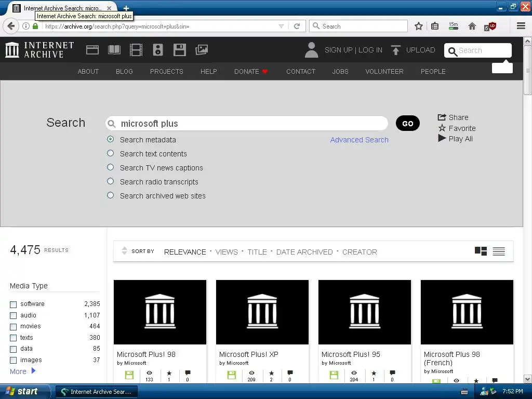
Task: Toggle sort direction arrows beside SORT BY
Action: point(124,251)
